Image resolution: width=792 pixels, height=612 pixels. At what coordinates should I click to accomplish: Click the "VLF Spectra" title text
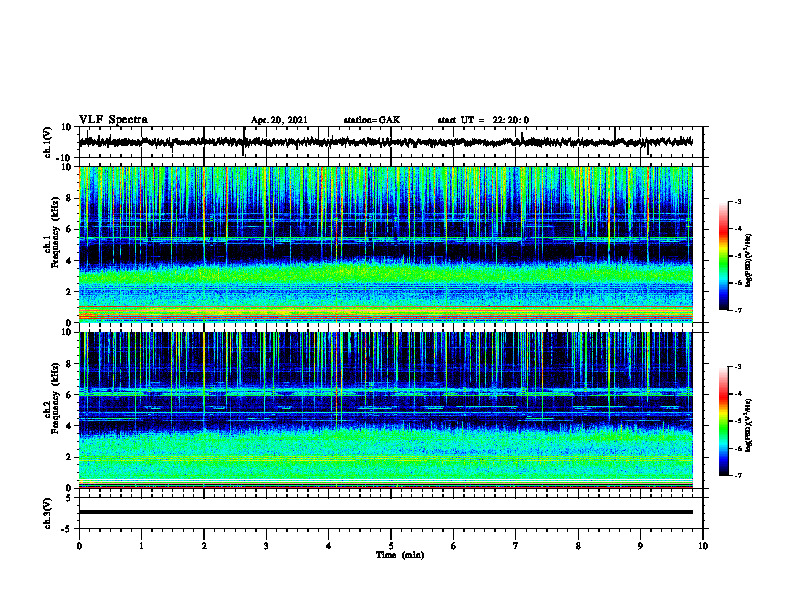[x=113, y=120]
